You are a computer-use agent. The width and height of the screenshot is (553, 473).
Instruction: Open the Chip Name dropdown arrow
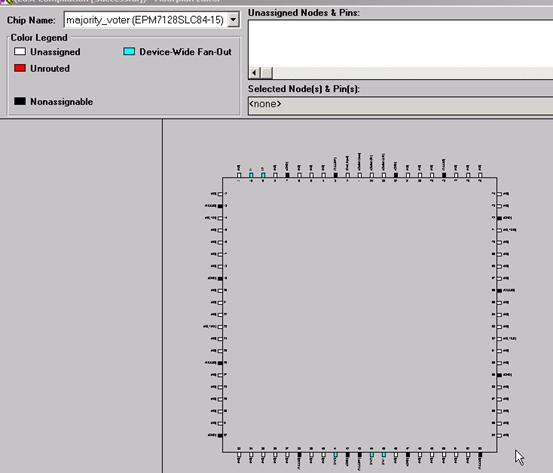click(233, 20)
